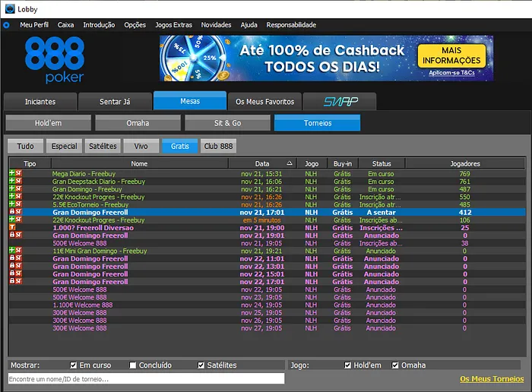Viewport: 532px width, 392px height.
Task: Open the Os Meus Torneios link
Action: tap(492, 379)
